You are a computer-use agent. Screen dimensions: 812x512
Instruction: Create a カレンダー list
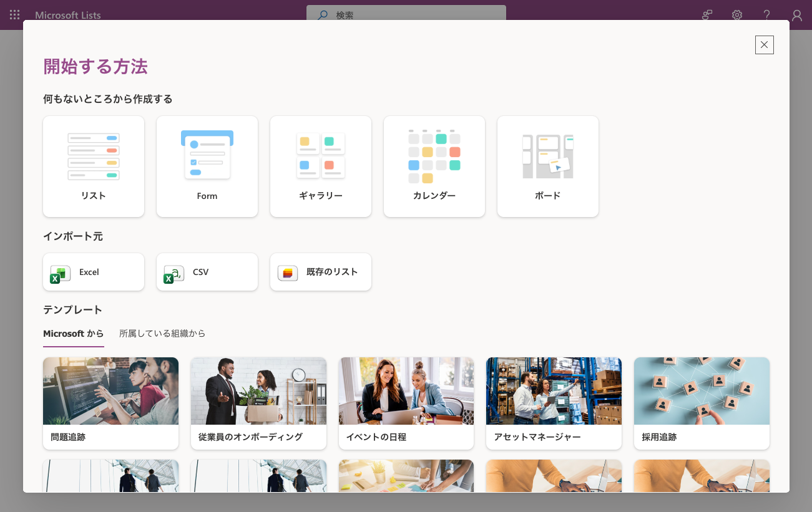click(434, 167)
